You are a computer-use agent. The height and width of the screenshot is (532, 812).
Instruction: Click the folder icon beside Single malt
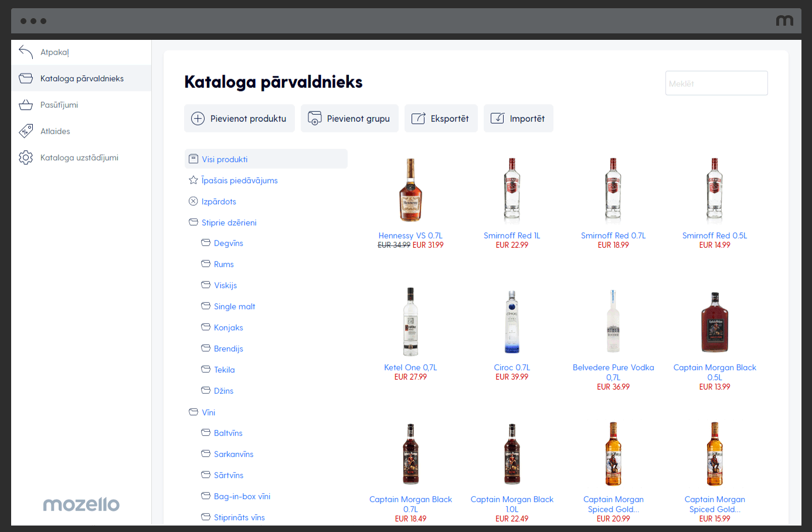point(206,306)
